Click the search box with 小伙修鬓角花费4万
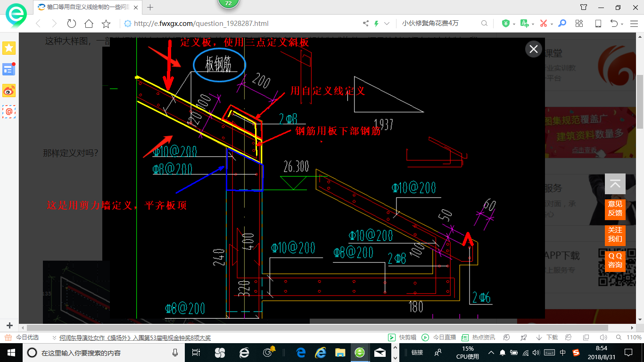The image size is (644, 362). (x=438, y=24)
